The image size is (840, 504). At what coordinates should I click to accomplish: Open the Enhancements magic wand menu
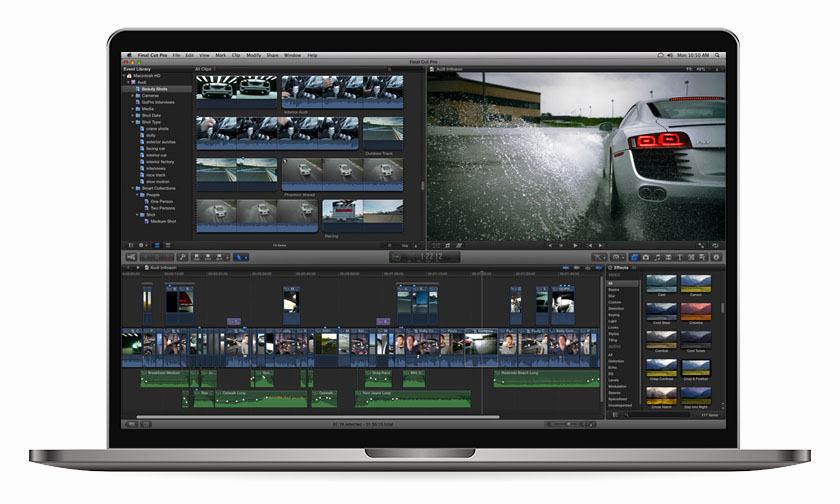(x=599, y=258)
